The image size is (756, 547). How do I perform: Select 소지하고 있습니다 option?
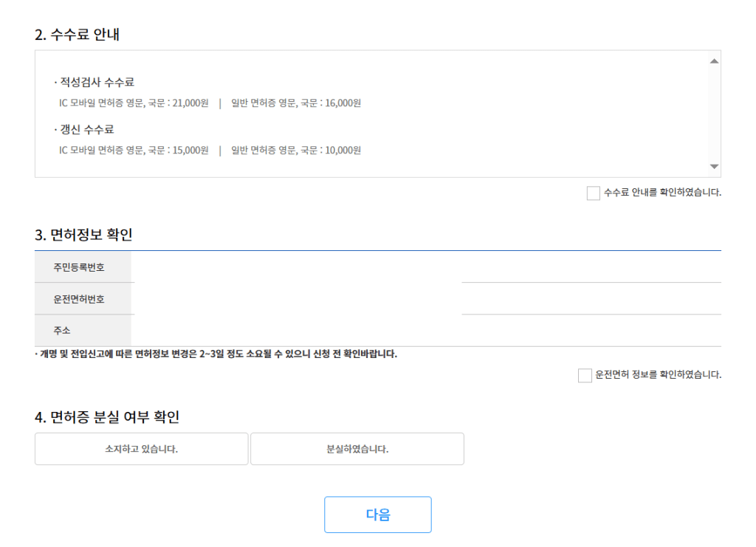tap(141, 448)
